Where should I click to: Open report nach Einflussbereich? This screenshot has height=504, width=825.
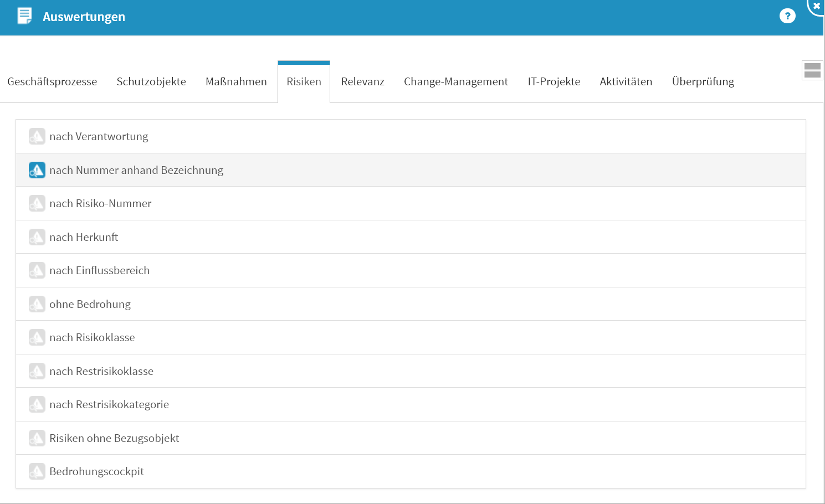click(100, 270)
